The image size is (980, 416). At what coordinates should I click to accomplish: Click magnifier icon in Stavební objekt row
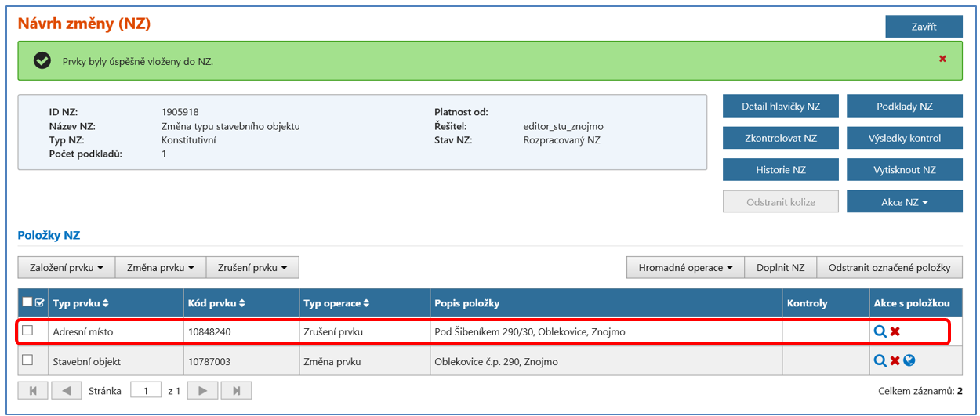[x=880, y=360]
